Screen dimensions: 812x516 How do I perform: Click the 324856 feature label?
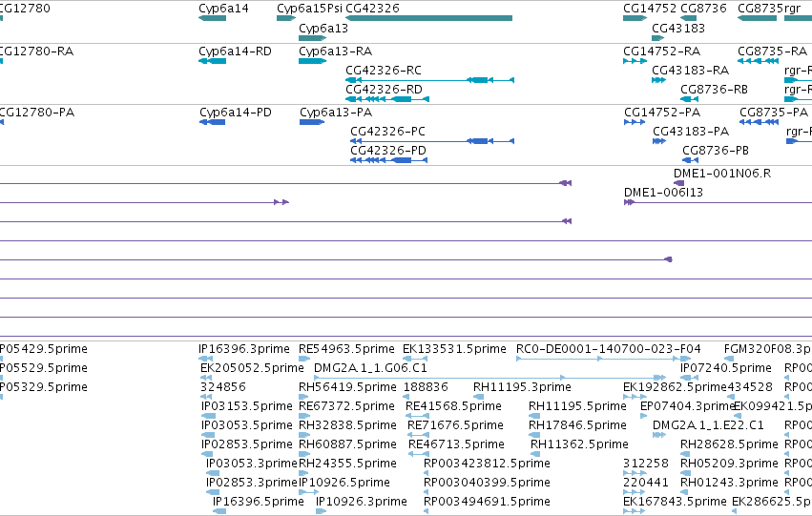tap(223, 387)
